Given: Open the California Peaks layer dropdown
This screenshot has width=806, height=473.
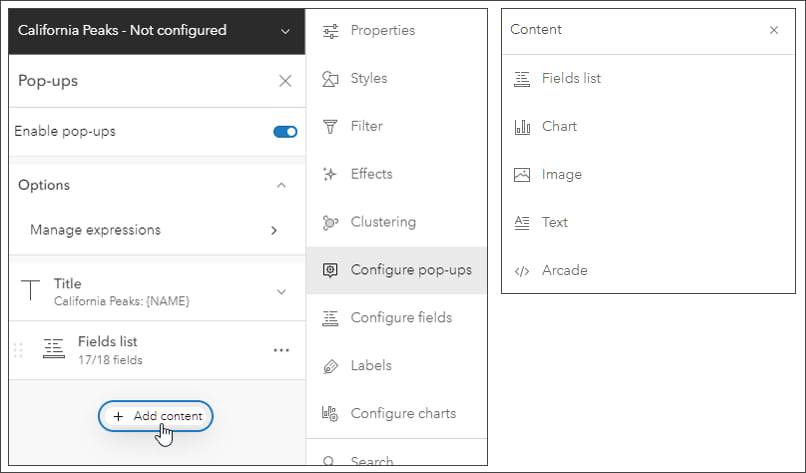Looking at the screenshot, I should coord(285,31).
